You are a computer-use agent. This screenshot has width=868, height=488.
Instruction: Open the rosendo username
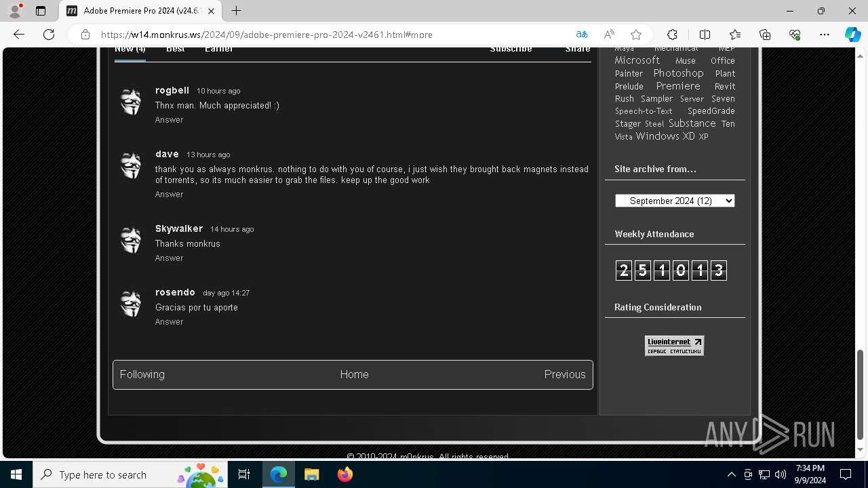[x=175, y=292]
